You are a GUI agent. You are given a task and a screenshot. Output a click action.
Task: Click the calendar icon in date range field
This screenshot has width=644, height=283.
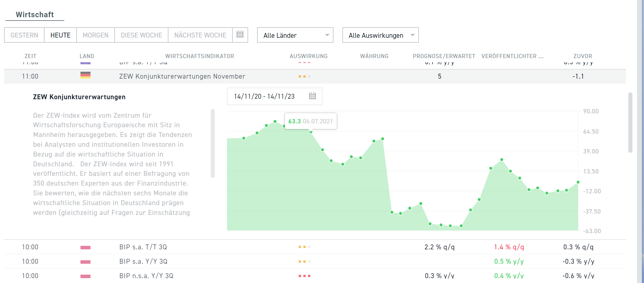pyautogui.click(x=312, y=96)
